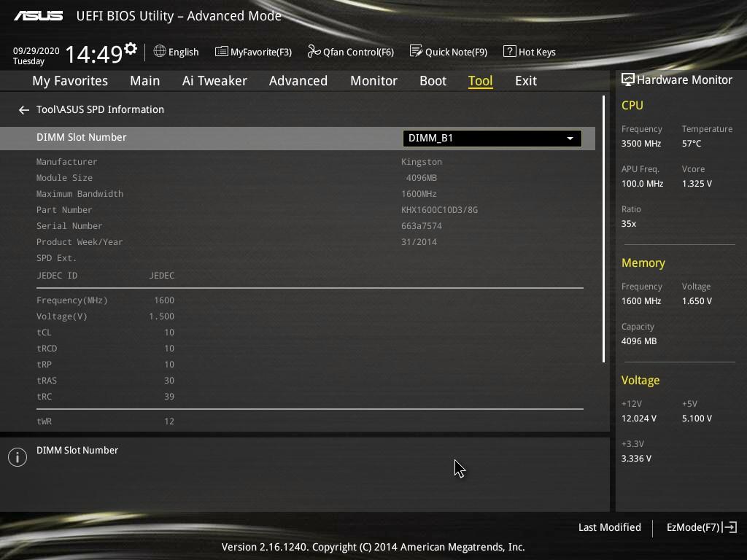Click the 14:49 clock display

click(x=94, y=54)
